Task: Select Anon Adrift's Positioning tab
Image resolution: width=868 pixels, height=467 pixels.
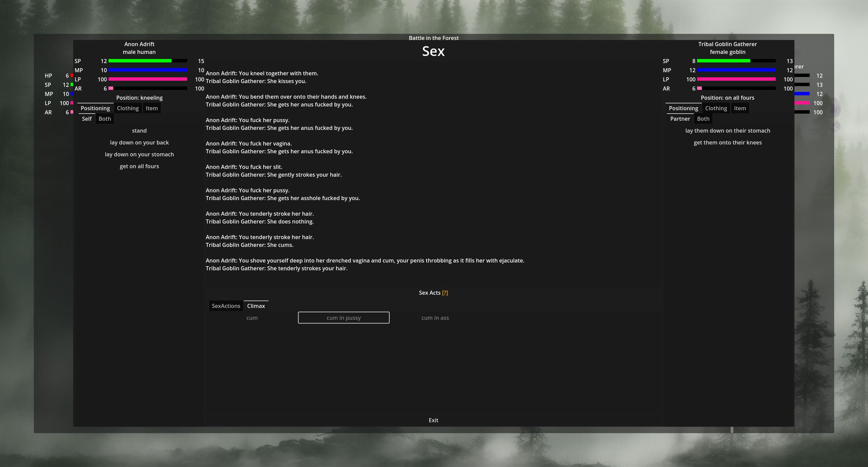Action: point(95,108)
